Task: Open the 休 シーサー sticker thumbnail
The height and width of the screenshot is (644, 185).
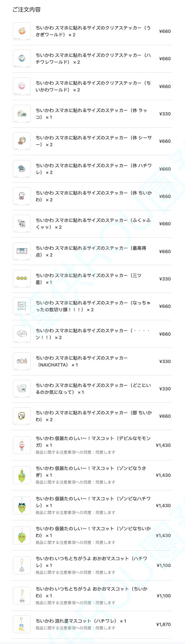Action: point(22,141)
